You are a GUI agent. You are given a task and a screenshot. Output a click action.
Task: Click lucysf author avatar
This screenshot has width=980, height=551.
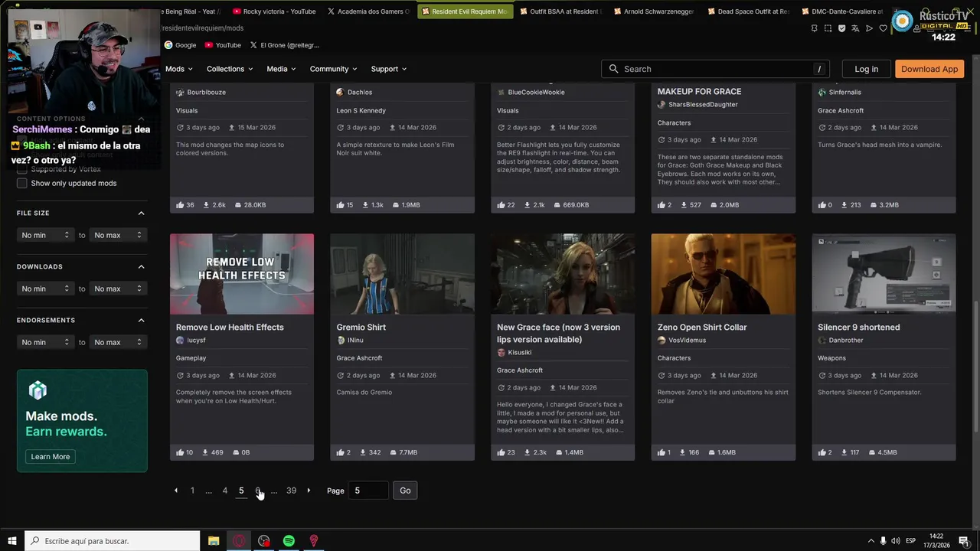180,340
